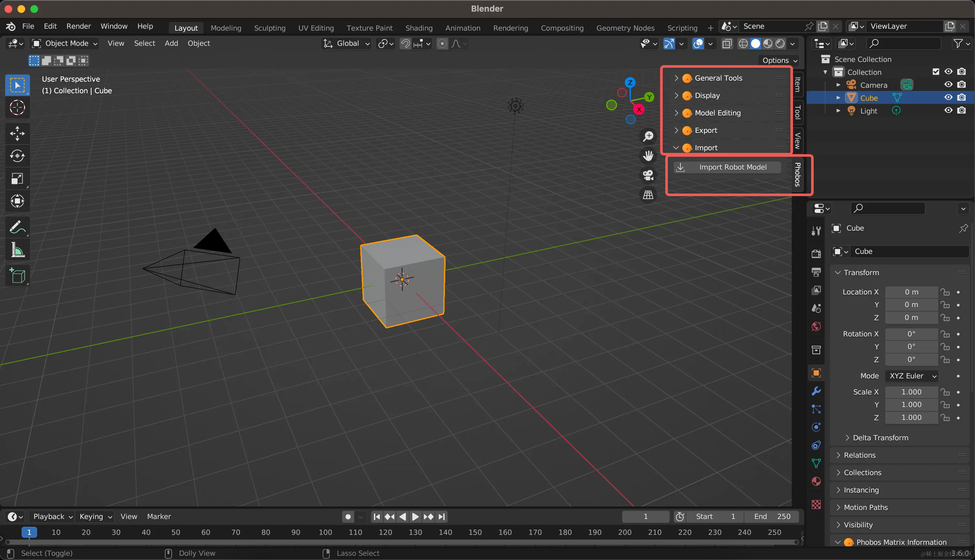Click the Scale X value slider
The width and height of the screenshot is (975, 560).
(x=911, y=392)
